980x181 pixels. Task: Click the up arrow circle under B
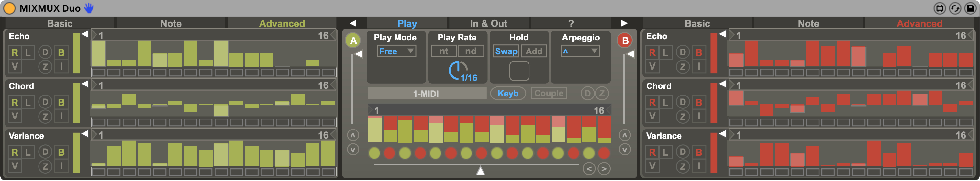coord(625,135)
